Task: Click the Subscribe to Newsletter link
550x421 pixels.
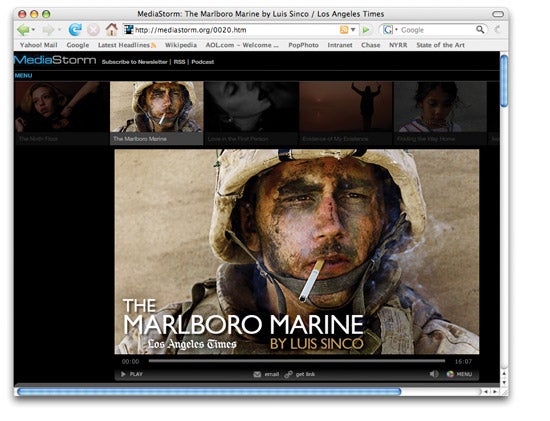Action: click(x=134, y=62)
